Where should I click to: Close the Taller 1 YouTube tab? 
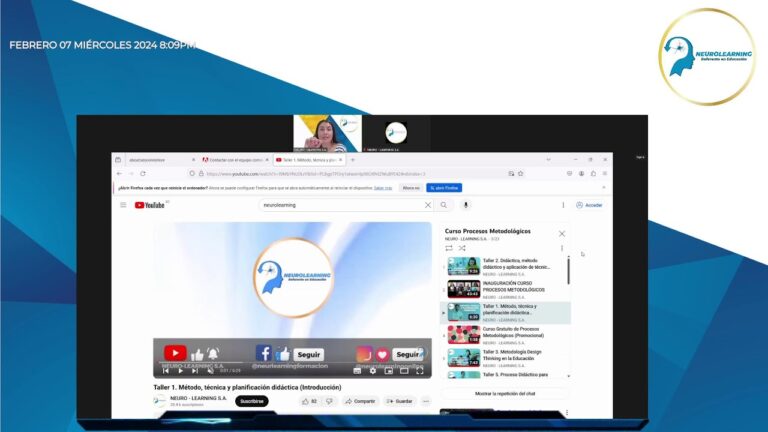(x=340, y=160)
